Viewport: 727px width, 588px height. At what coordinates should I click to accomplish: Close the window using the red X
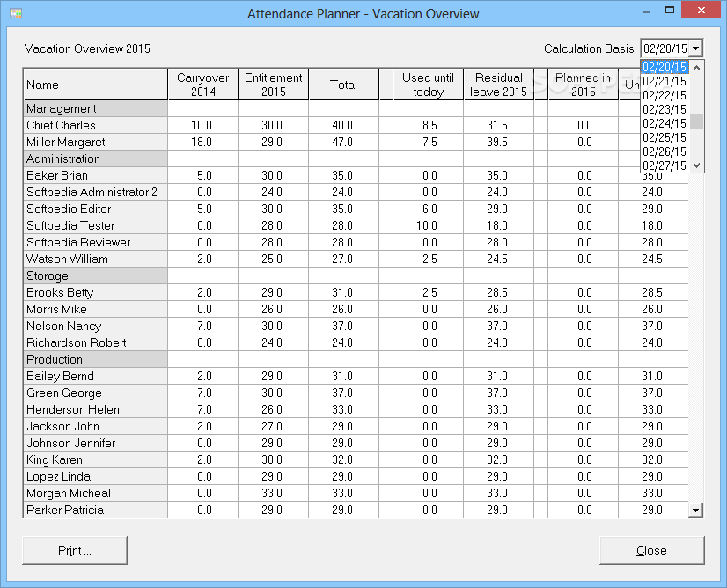point(701,11)
